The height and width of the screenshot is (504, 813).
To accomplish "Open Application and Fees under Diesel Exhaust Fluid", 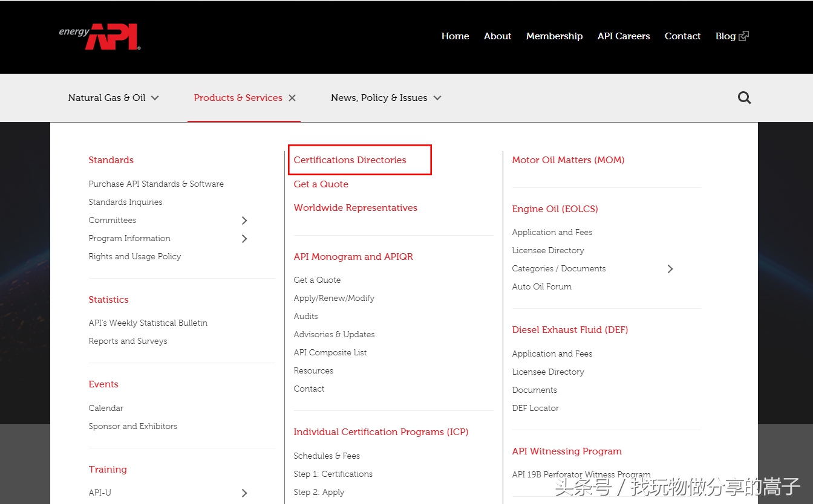I will [552, 354].
